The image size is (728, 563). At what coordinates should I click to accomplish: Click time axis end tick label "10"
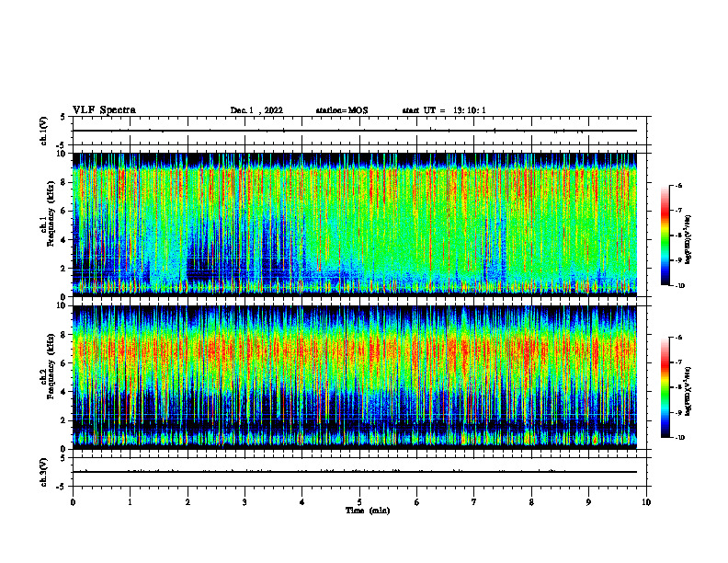tap(646, 502)
